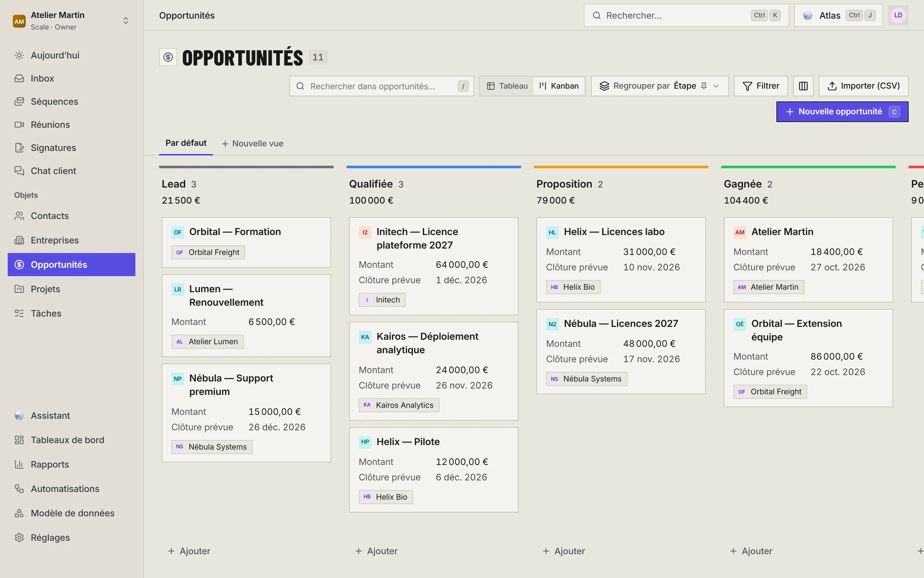Open Tableaux de bord

(x=72, y=440)
